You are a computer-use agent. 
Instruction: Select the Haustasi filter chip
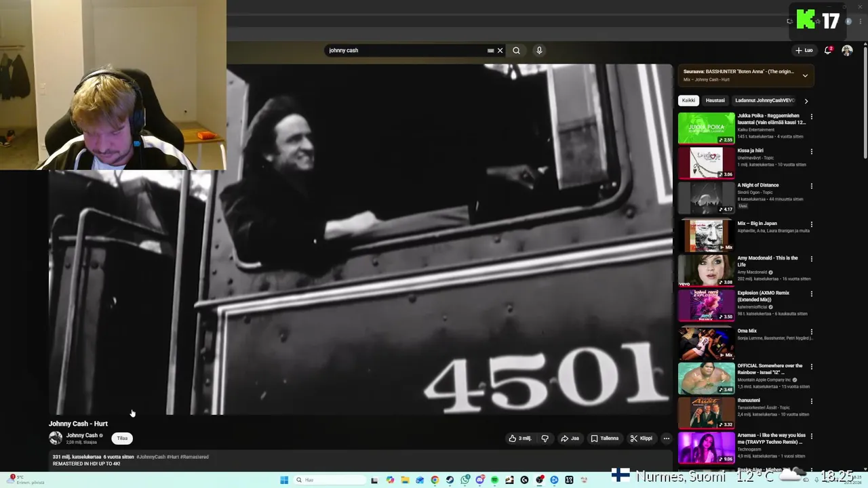[x=715, y=100]
